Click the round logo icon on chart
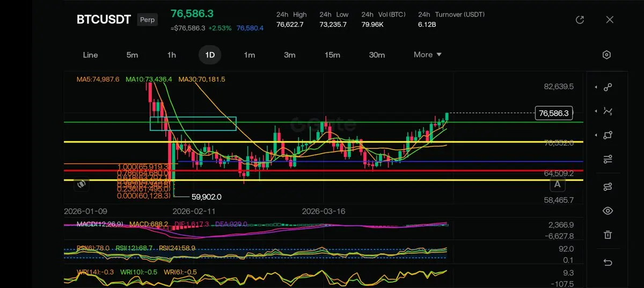 coord(82,184)
